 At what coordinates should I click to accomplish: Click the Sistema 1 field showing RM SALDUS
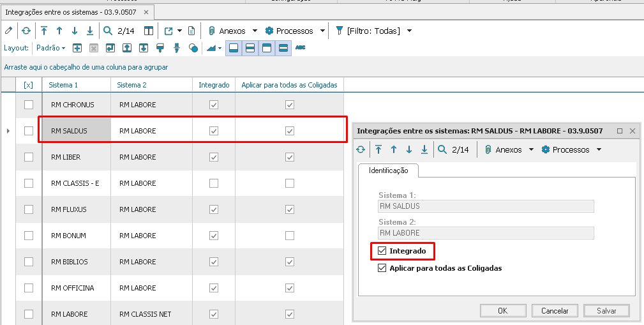[x=486, y=206]
